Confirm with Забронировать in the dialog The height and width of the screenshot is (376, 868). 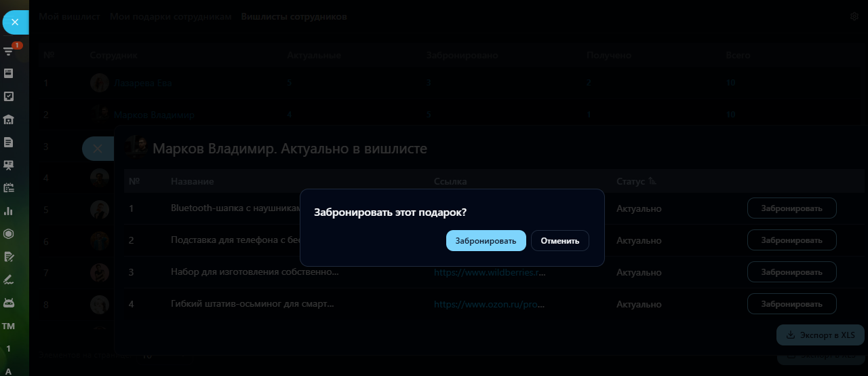[486, 241]
